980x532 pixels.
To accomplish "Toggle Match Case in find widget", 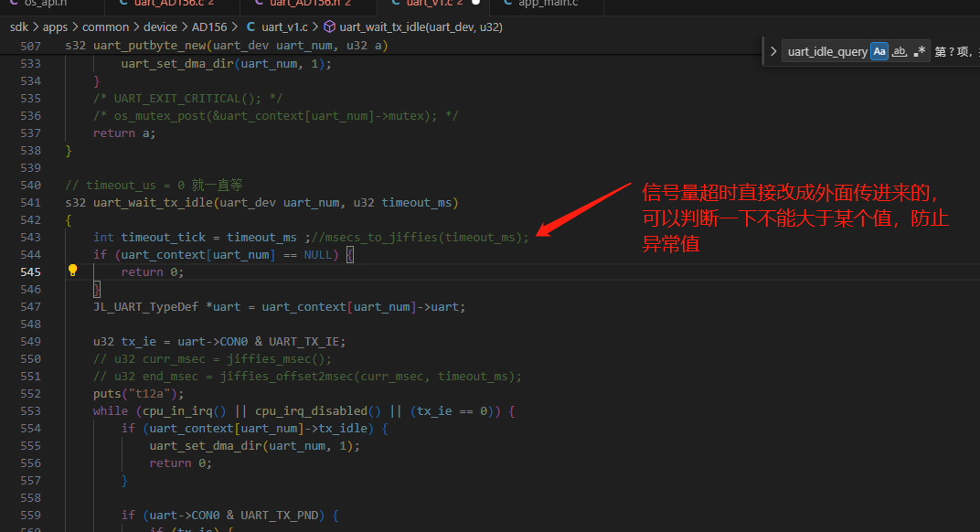I will point(879,51).
